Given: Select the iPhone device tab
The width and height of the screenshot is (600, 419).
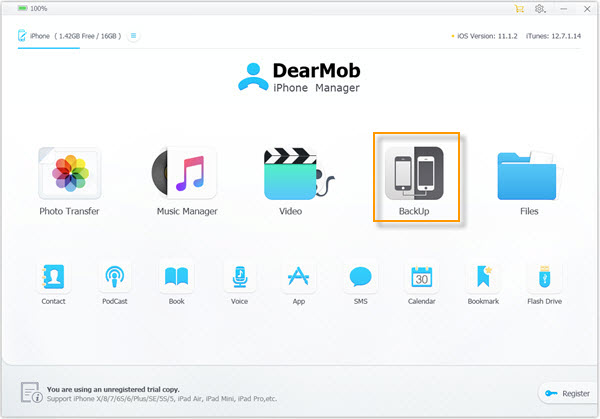Looking at the screenshot, I should point(69,36).
